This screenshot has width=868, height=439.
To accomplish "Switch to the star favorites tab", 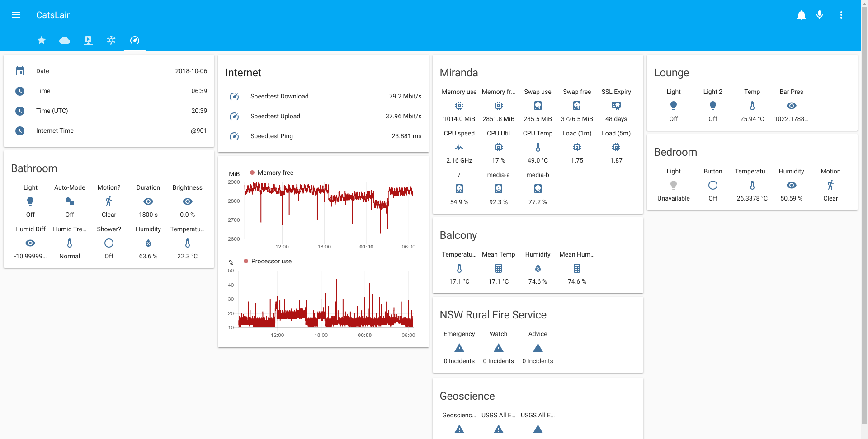I will click(x=42, y=40).
